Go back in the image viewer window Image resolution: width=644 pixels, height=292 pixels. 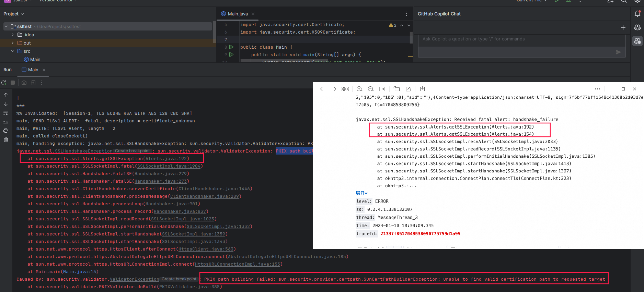tap(322, 89)
